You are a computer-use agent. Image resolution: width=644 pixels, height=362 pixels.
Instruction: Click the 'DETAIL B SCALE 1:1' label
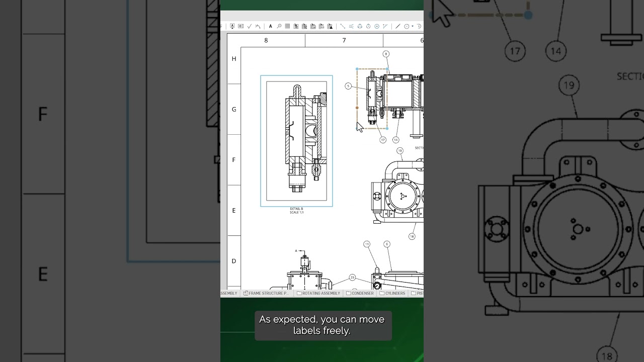point(297,210)
